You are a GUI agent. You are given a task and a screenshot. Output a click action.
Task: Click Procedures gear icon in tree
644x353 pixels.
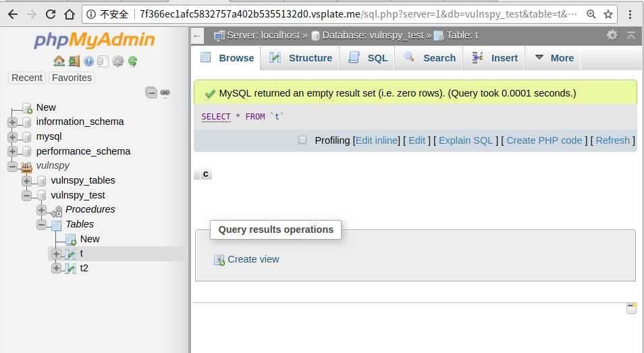(x=56, y=211)
